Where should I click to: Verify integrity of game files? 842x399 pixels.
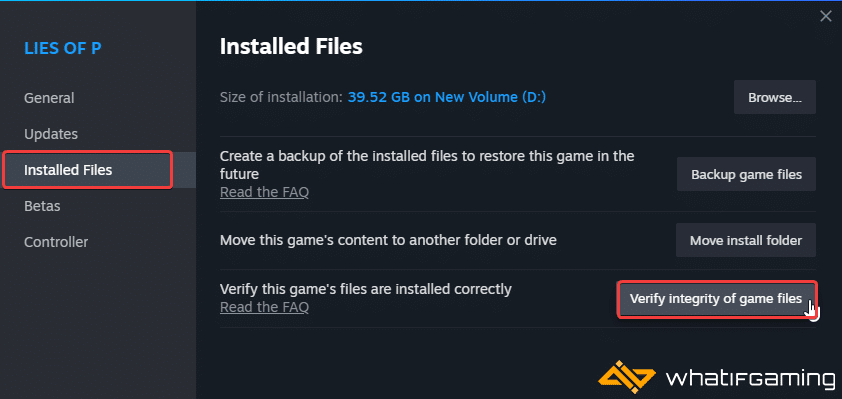click(x=716, y=299)
